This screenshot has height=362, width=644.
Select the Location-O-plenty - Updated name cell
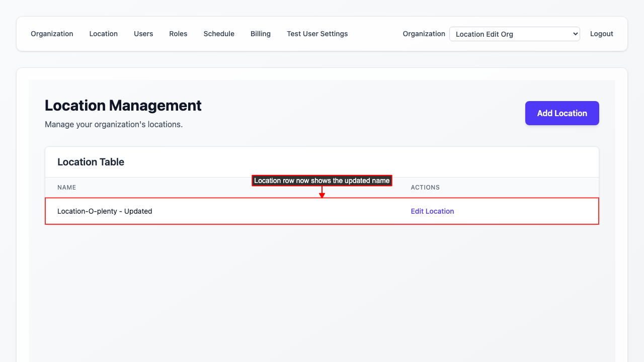click(x=105, y=211)
